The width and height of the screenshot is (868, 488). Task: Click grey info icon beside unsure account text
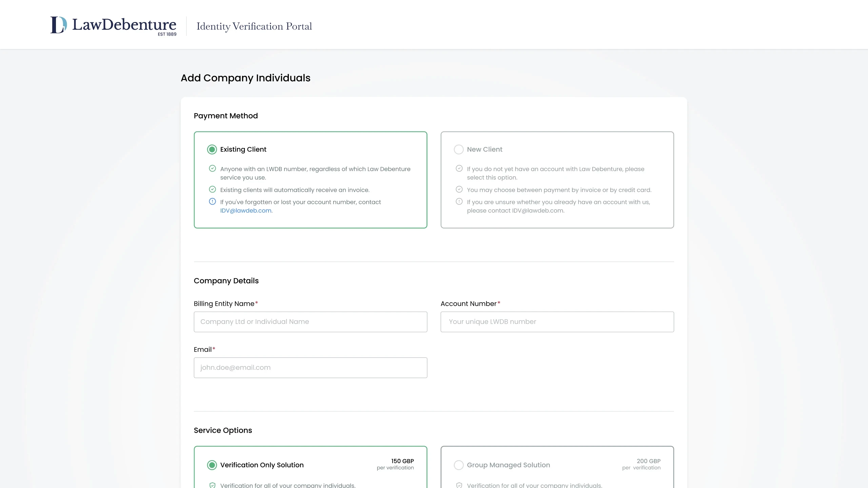click(x=459, y=202)
